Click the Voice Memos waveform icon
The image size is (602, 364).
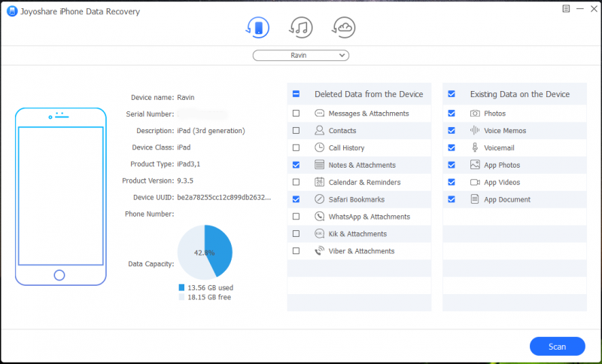click(475, 131)
